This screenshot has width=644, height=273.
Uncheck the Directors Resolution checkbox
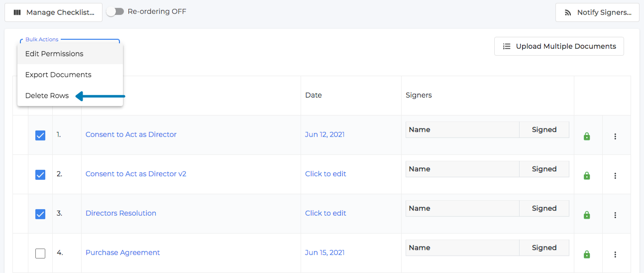[x=40, y=214]
